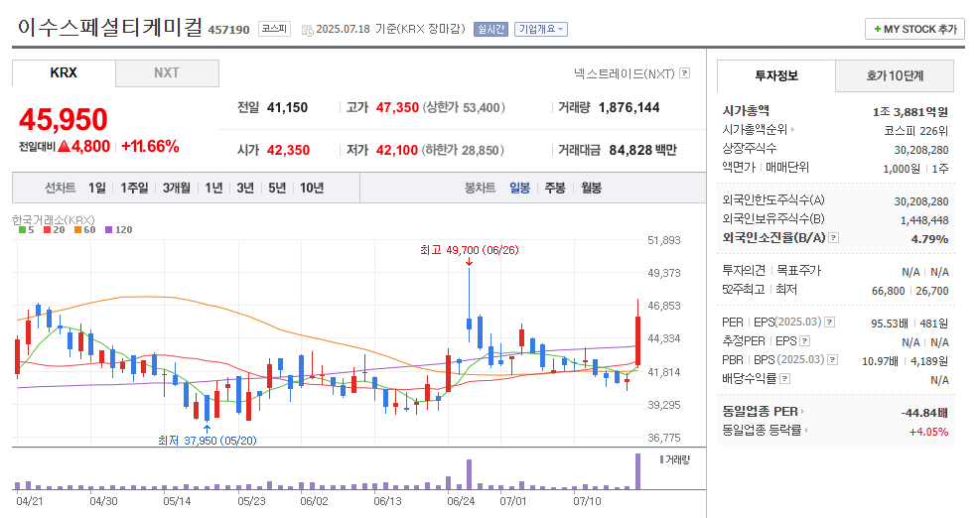Select the 3개월 line chart period
980x518 pixels.
[177, 188]
